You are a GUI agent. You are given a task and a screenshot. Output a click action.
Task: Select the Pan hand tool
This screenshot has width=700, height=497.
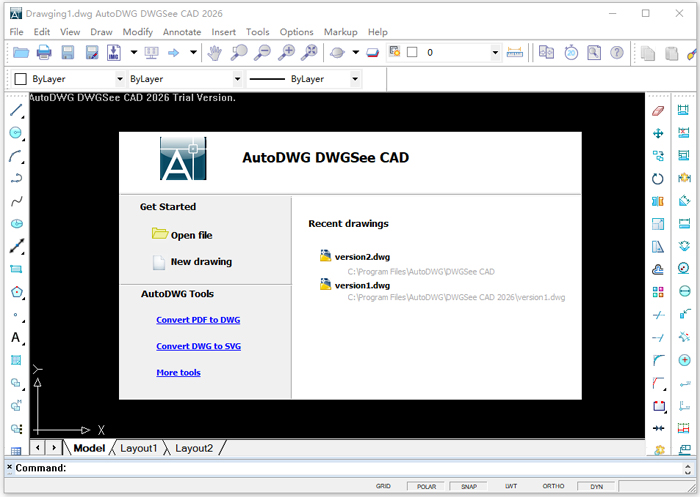pos(215,52)
